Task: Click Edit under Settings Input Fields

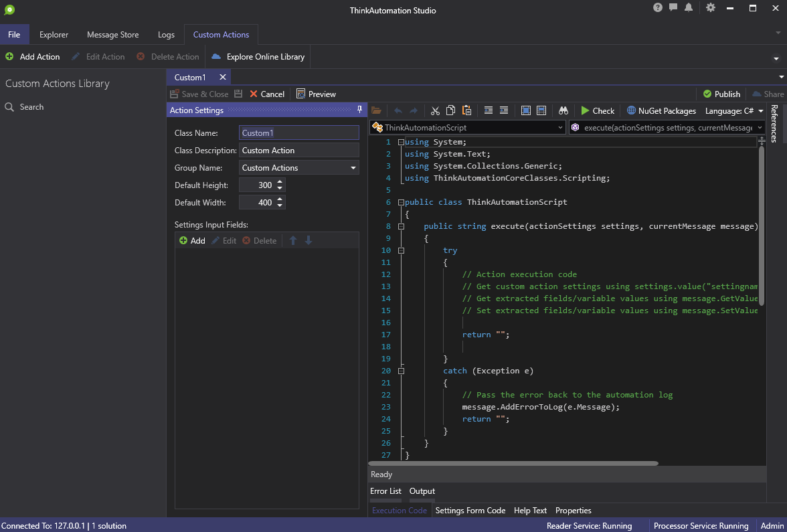Action: [x=224, y=241]
